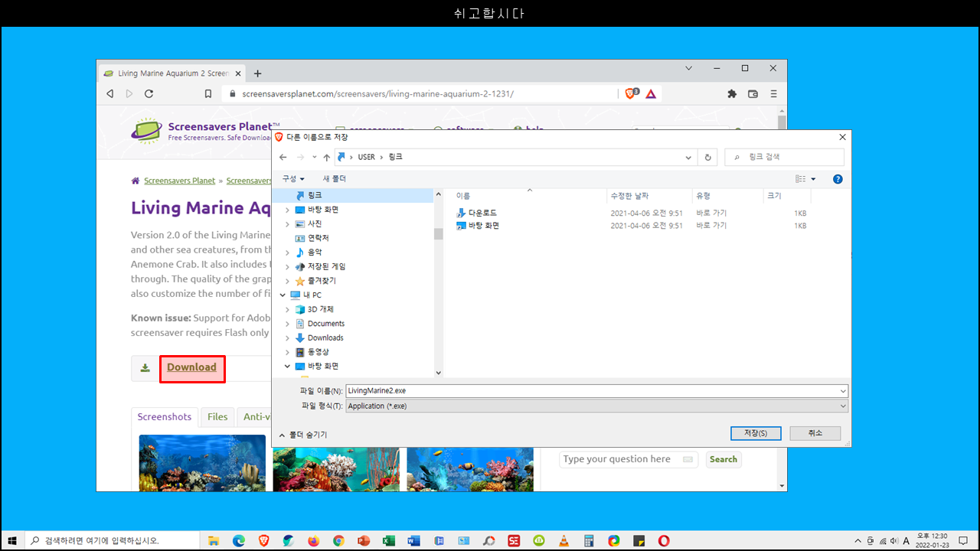This screenshot has height=551, width=980.
Task: Open the Brave wallet icon
Action: pos(753,93)
